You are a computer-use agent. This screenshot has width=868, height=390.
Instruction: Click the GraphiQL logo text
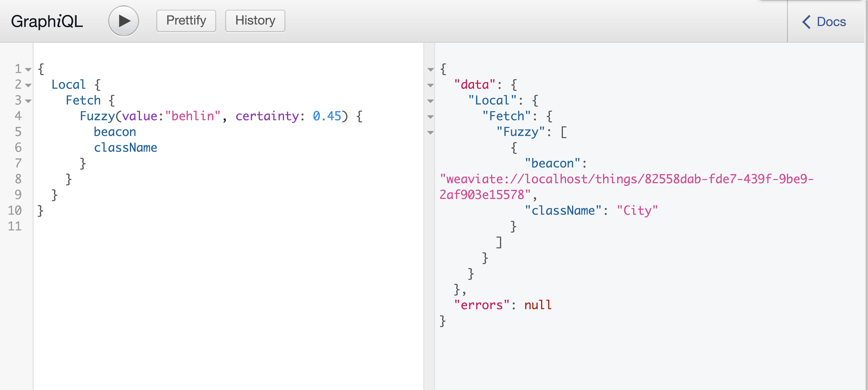click(47, 21)
